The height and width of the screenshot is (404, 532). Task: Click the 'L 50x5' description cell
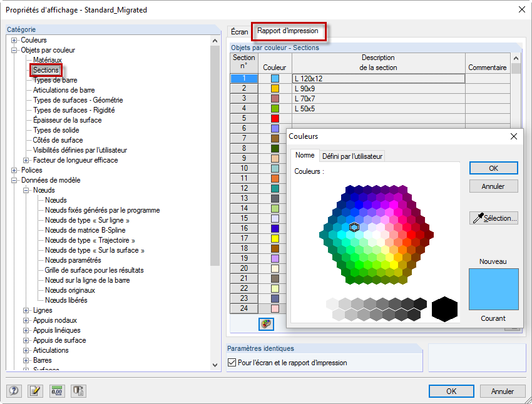tap(378, 108)
